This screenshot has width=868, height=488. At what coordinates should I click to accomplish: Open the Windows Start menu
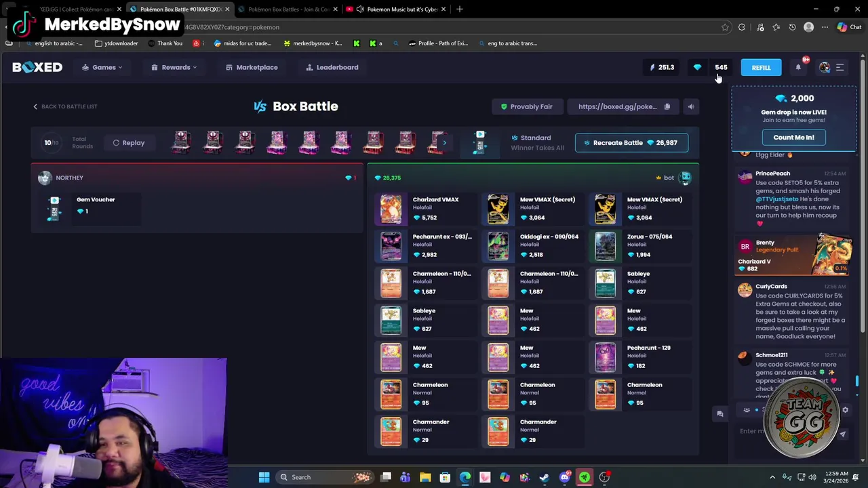click(264, 477)
